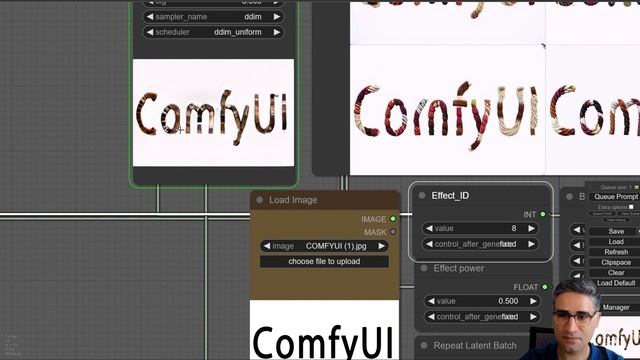The height and width of the screenshot is (360, 640).
Task: Collapse the Repeat Latent Batch node via dot
Action: pyautogui.click(x=424, y=345)
